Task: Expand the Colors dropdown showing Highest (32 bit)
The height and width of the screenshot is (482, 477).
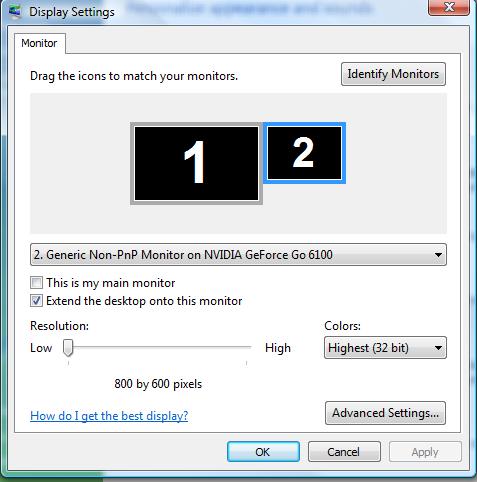Action: tap(385, 348)
